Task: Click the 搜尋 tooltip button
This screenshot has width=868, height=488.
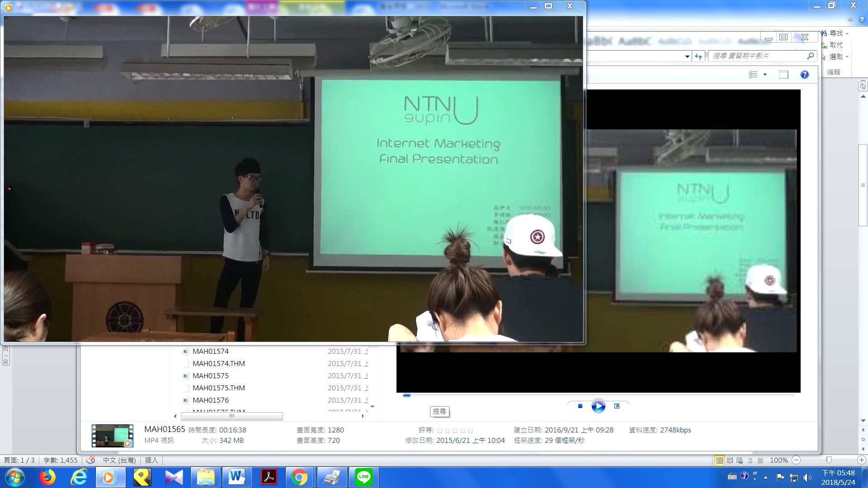Action: tap(439, 411)
